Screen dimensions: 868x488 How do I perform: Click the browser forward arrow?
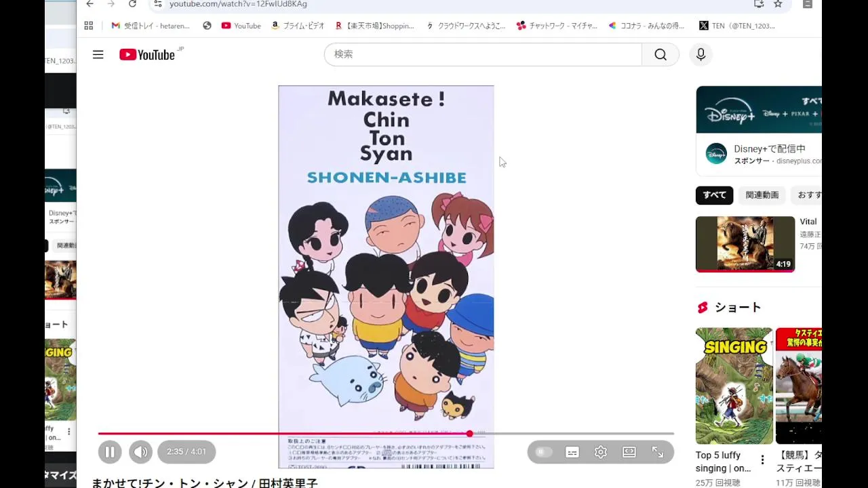[x=111, y=4]
